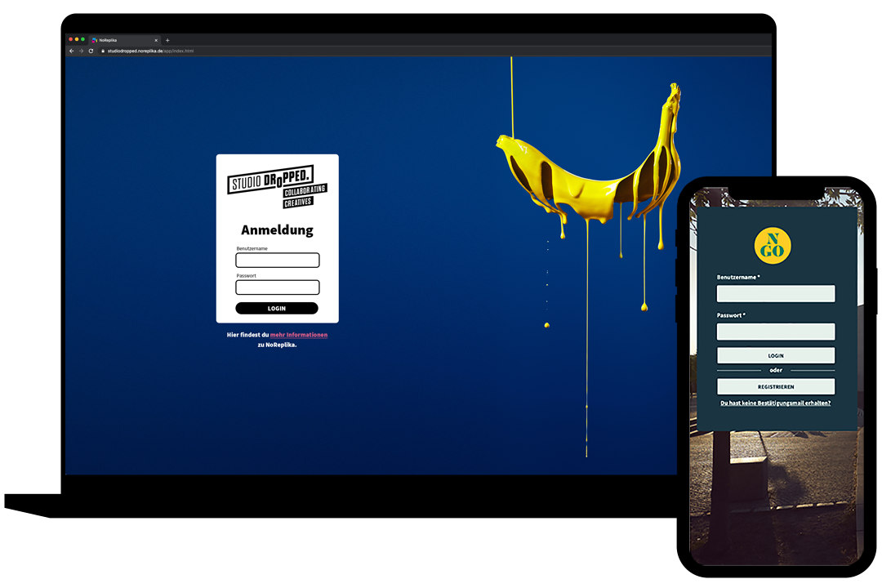This screenshot has width=882, height=588.
Task: Open "Du hast keine Bestätigungsmail erhalten?" link
Action: point(775,403)
